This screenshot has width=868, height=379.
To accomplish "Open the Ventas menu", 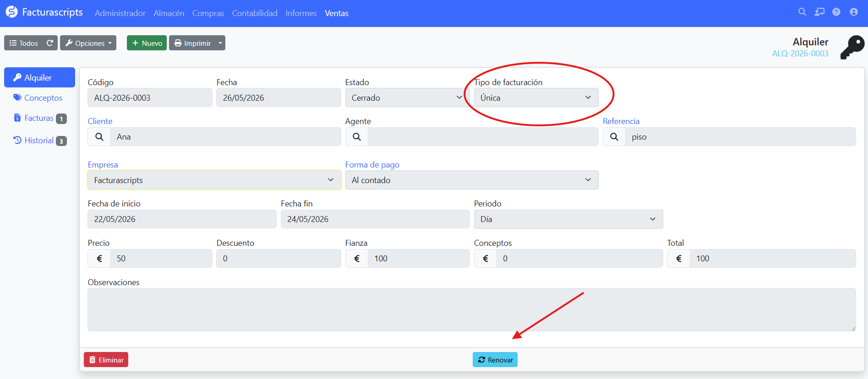I will [x=337, y=13].
